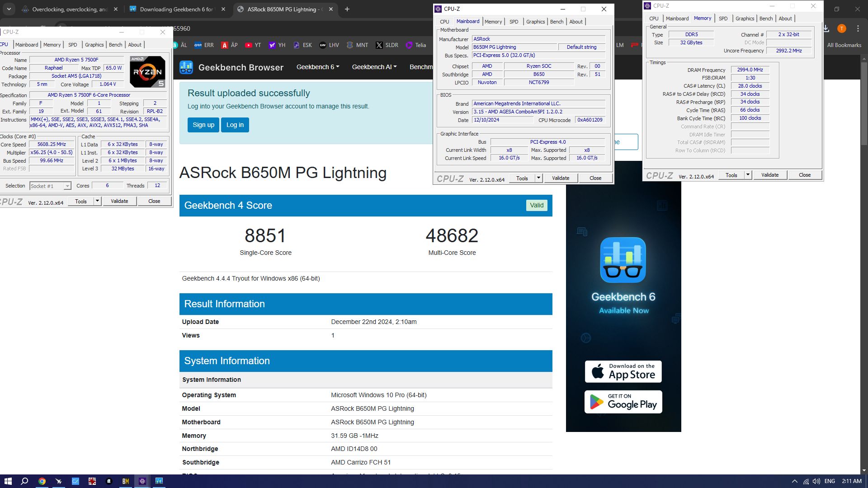868x488 pixels.
Task: Open Chrome profile avatar T
Action: coord(841,28)
